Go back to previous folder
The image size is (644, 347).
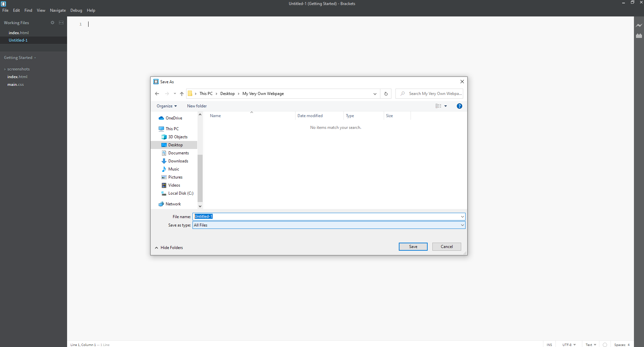(x=157, y=94)
